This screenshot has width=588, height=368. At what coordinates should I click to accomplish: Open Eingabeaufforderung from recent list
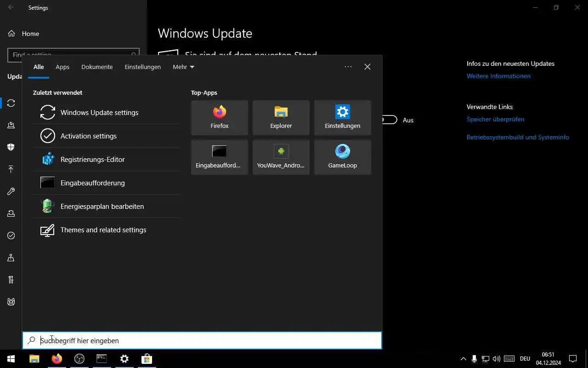[x=107, y=183]
